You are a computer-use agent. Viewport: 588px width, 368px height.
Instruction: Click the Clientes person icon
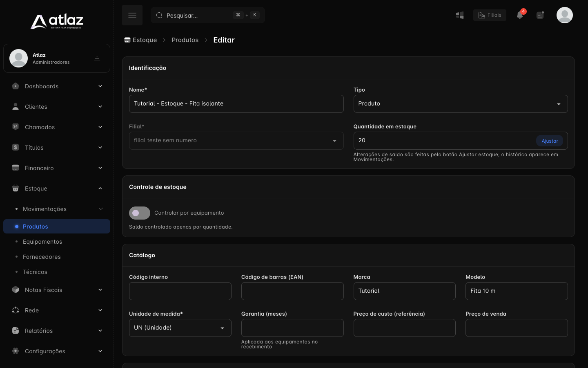point(16,107)
